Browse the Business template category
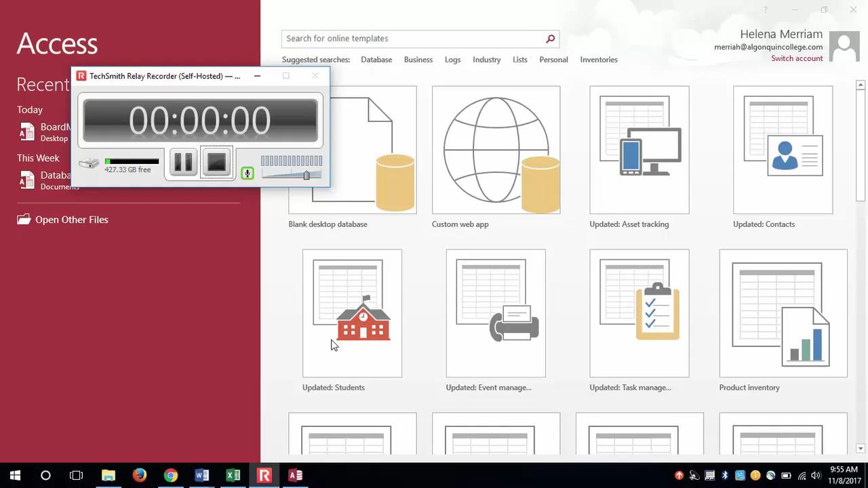The image size is (868, 488). 418,60
